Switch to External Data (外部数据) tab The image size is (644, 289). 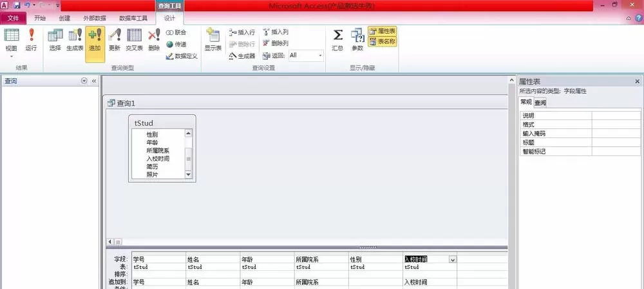[x=95, y=18]
